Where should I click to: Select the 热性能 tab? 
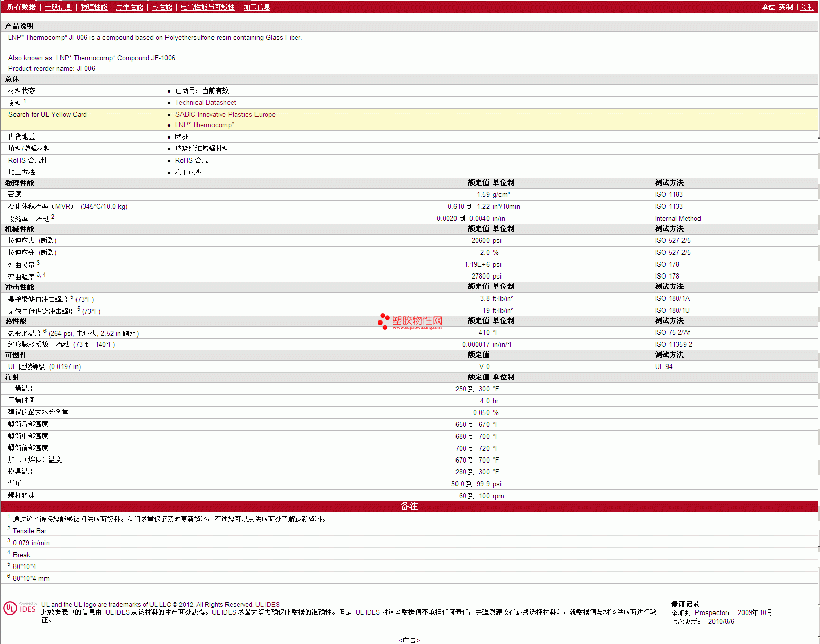click(162, 7)
